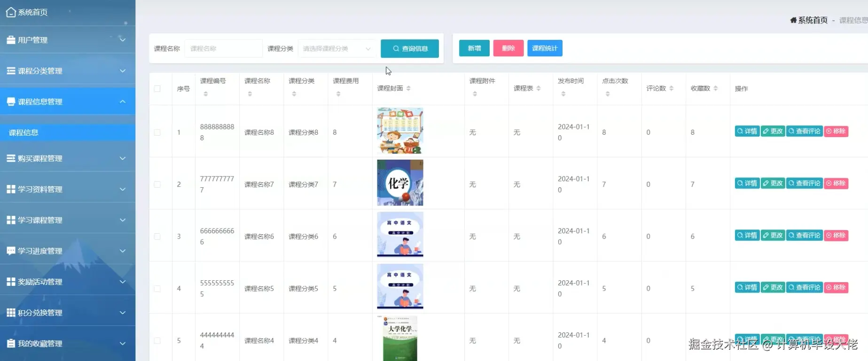
Task: Click 移除 for 课程名称5
Action: pos(836,288)
